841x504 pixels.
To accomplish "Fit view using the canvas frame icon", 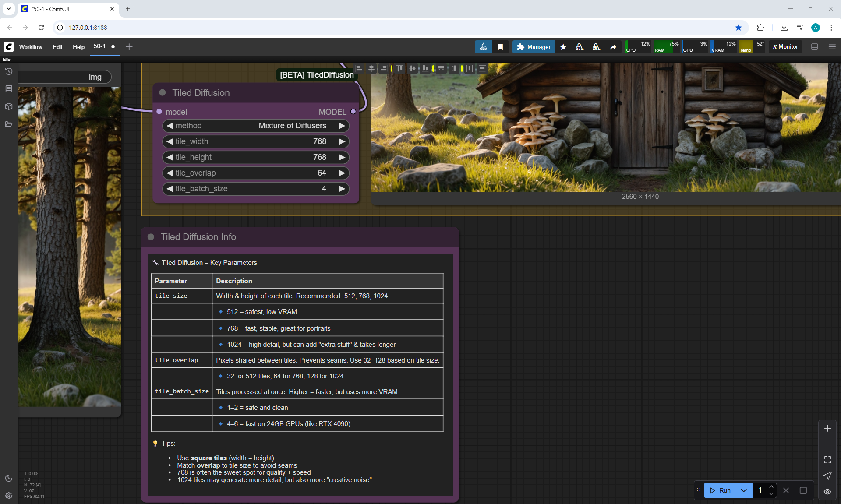I will (827, 460).
